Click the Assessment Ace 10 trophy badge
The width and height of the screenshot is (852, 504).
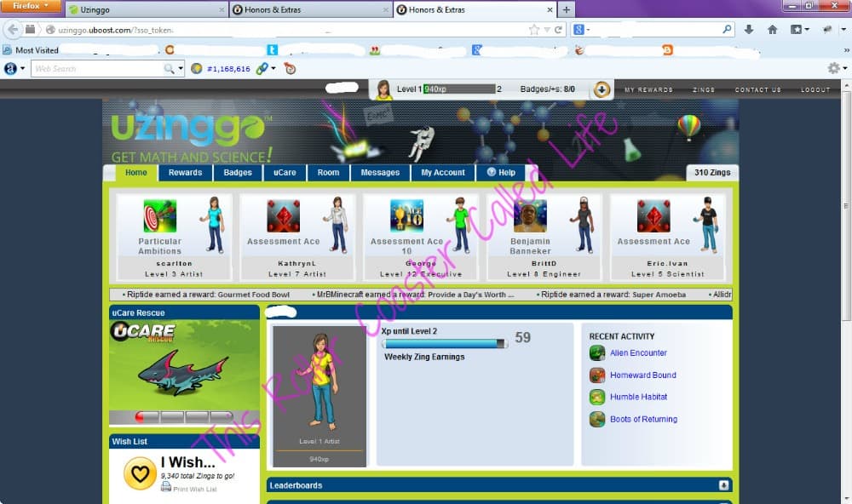pos(406,215)
